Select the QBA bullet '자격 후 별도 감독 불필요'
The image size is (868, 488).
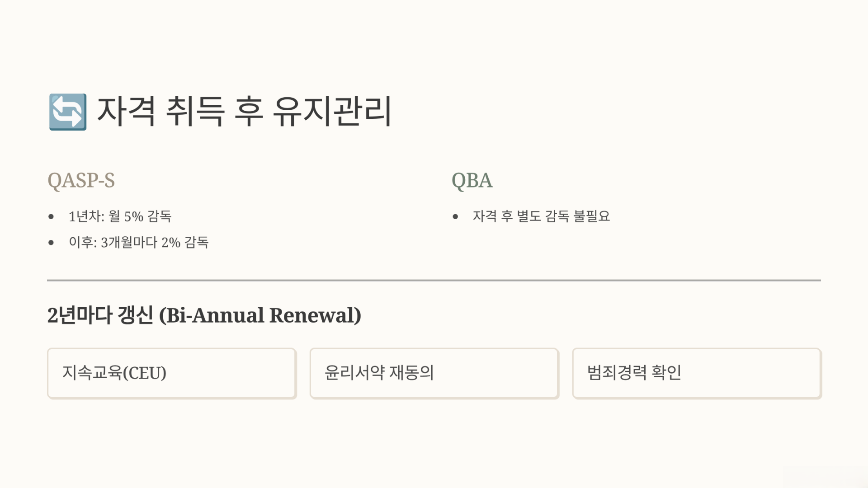click(x=541, y=216)
